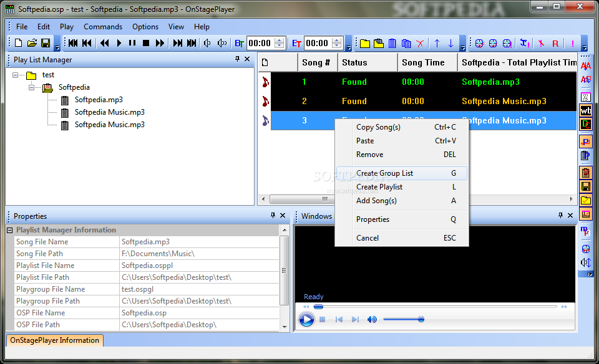Pin the Properties panel with pushpin icon
This screenshot has height=364, width=599.
click(x=273, y=215)
